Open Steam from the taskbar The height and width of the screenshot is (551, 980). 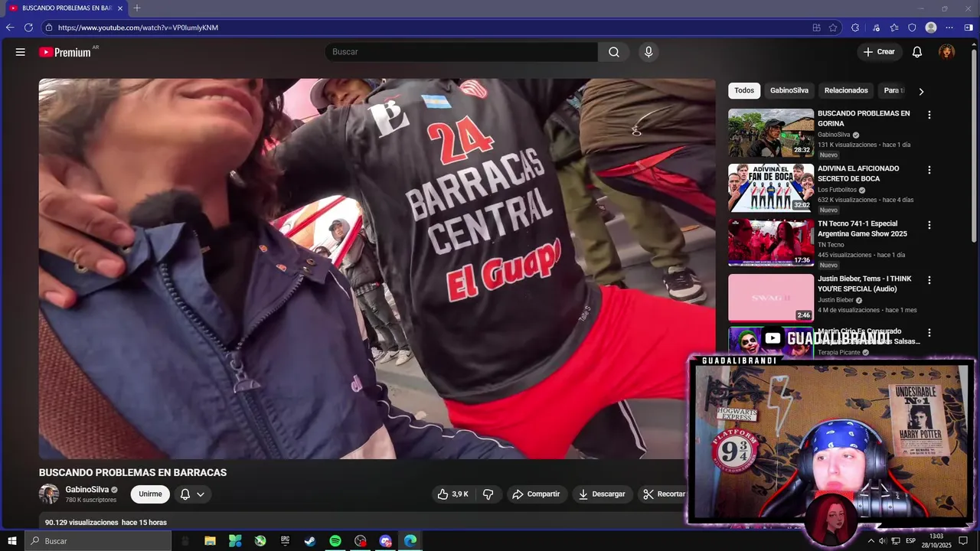[x=310, y=541]
